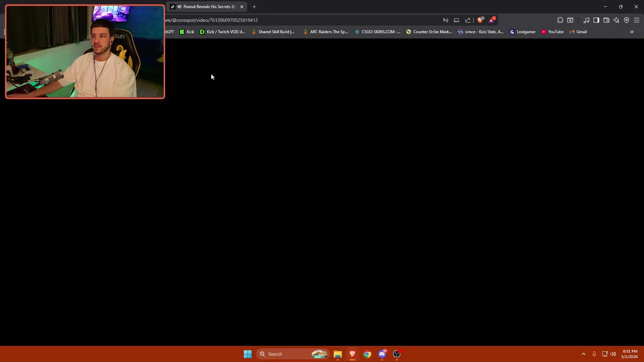Open Discord from the taskbar
The image size is (644, 362).
click(382, 354)
